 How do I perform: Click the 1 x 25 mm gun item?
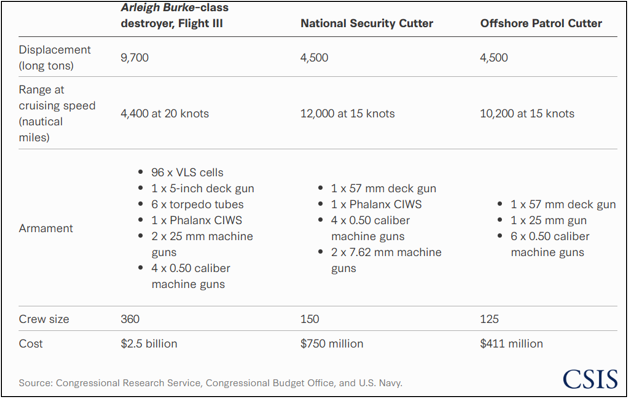(542, 221)
